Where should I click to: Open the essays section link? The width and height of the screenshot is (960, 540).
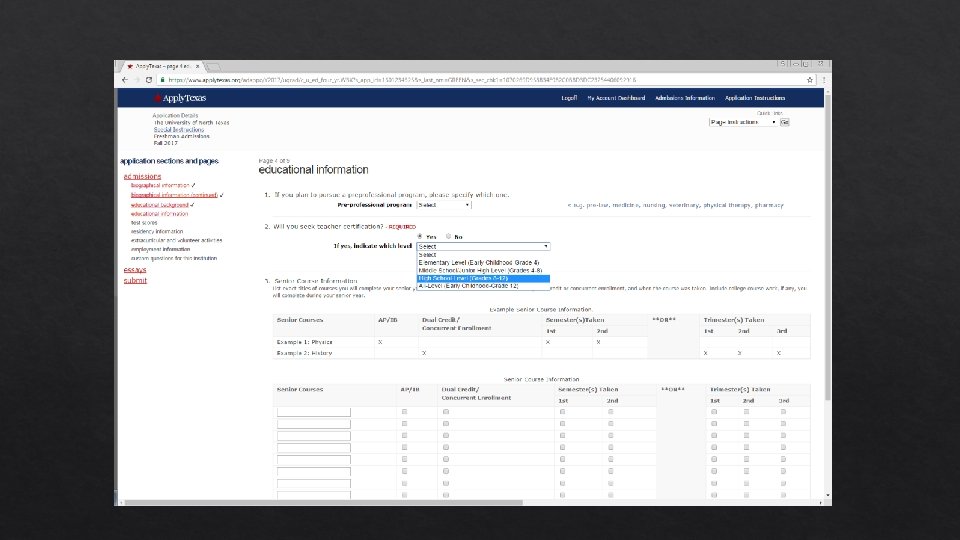tap(135, 269)
